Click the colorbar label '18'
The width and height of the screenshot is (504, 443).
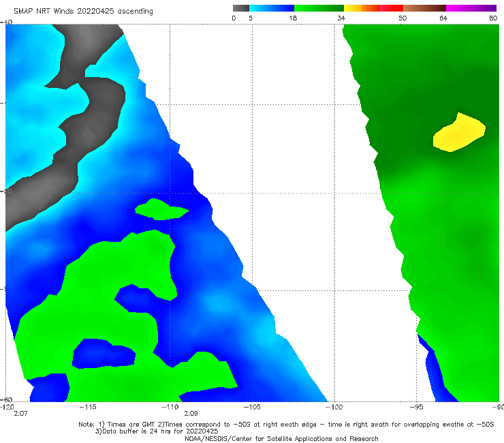coord(293,18)
